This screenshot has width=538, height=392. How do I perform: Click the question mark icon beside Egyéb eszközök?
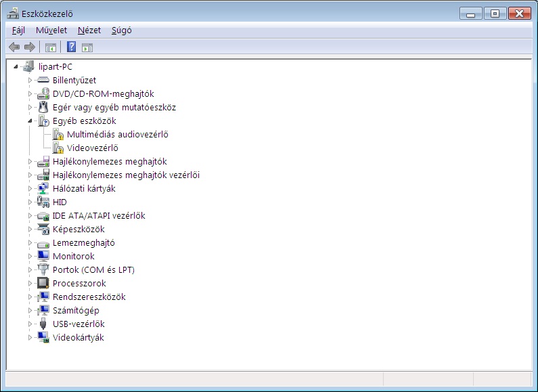click(x=43, y=121)
